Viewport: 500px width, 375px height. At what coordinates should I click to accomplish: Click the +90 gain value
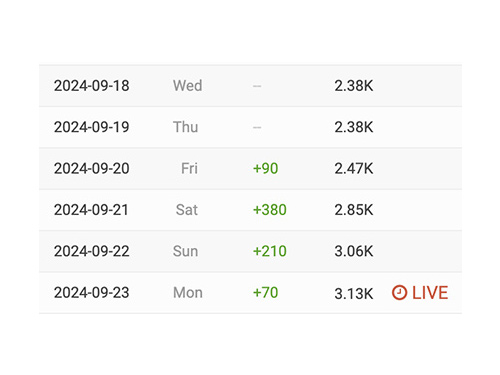(266, 168)
